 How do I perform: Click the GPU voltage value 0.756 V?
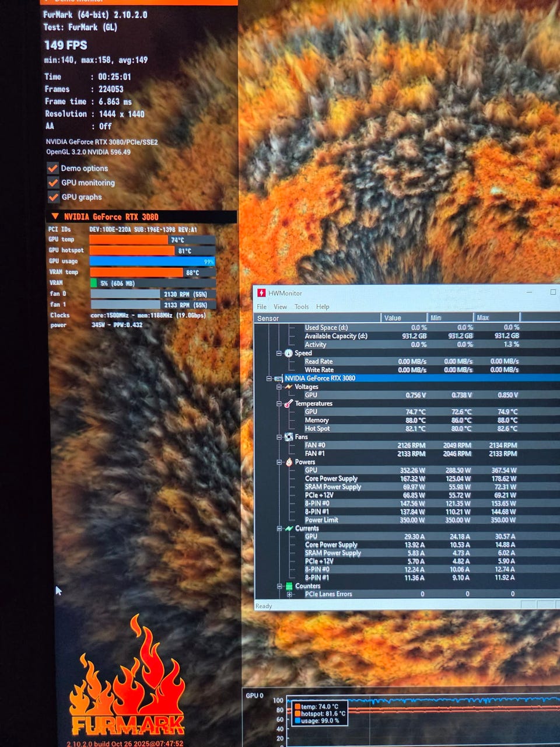point(416,395)
